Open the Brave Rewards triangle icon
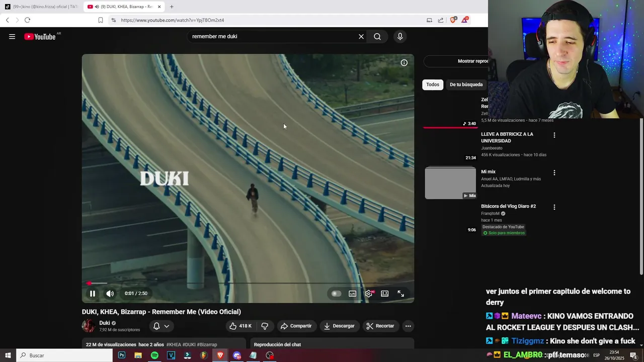The image size is (644, 362). point(465,20)
